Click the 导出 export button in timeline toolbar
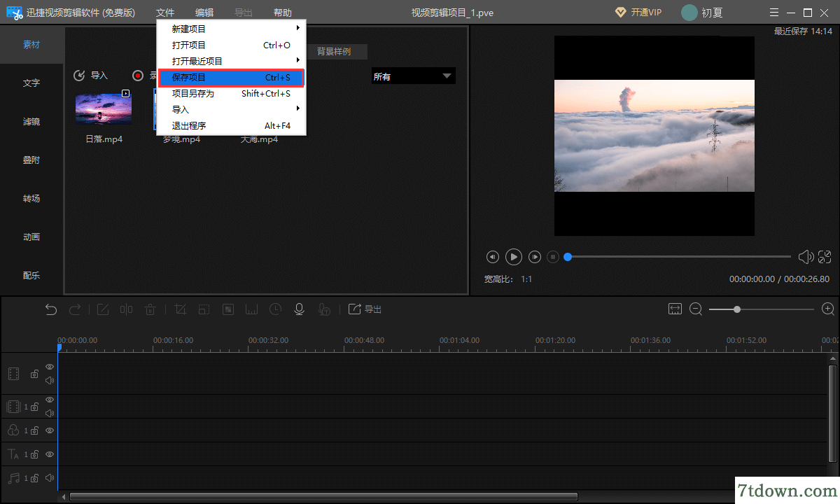 [x=365, y=309]
